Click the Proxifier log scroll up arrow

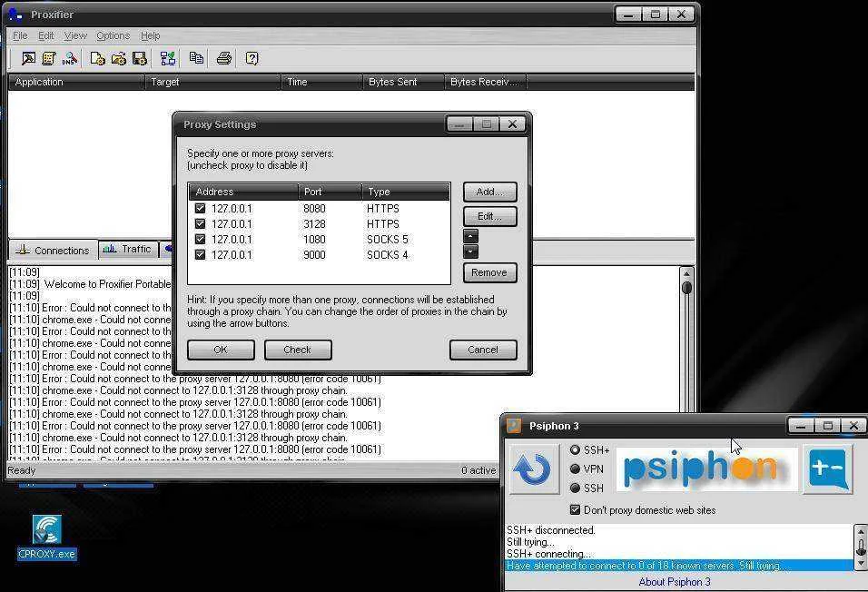coord(686,273)
